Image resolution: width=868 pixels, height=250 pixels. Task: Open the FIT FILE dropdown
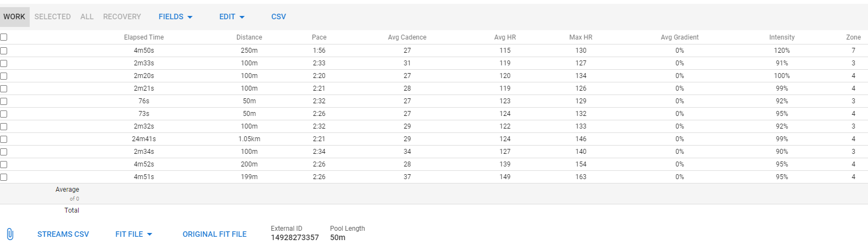(134, 234)
